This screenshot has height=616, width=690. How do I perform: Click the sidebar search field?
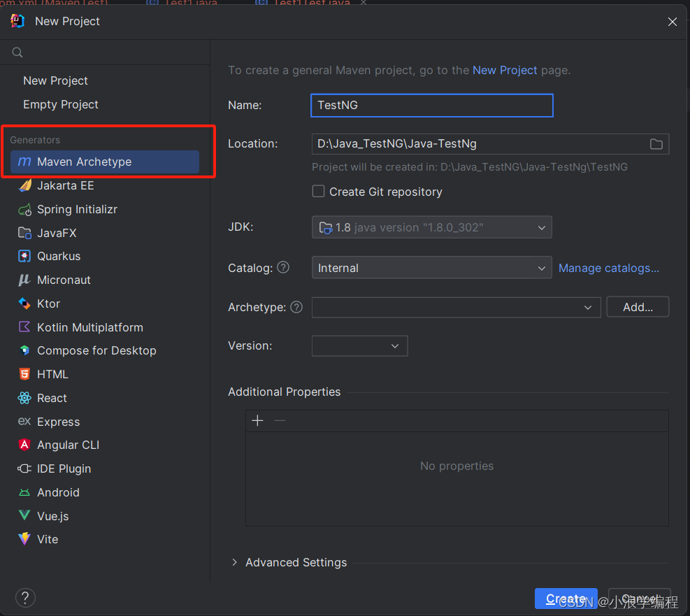[105, 52]
